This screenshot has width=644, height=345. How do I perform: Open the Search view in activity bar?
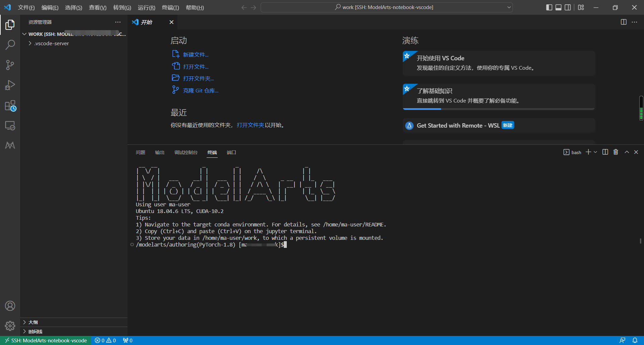point(10,45)
